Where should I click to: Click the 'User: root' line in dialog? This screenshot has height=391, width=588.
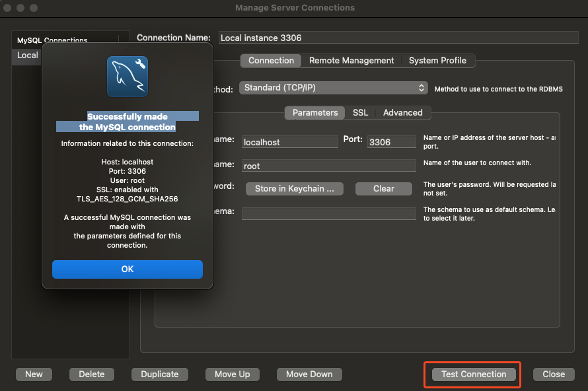128,180
